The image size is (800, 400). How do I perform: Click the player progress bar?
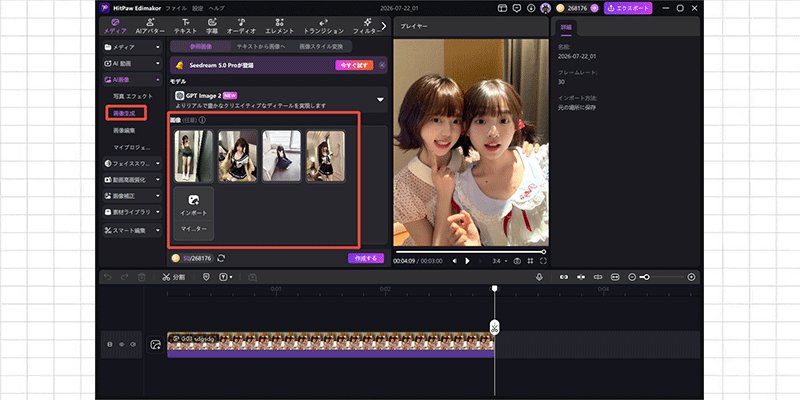click(470, 252)
